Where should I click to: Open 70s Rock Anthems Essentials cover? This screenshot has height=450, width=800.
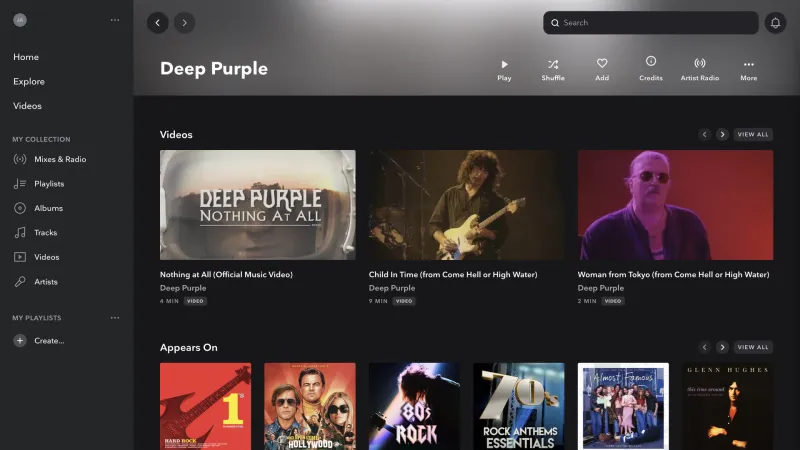pos(518,406)
